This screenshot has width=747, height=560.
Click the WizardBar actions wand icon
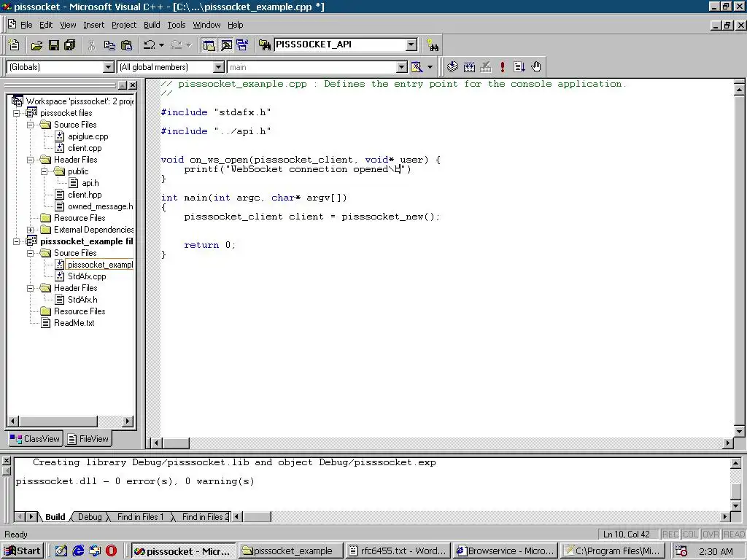[x=417, y=67]
